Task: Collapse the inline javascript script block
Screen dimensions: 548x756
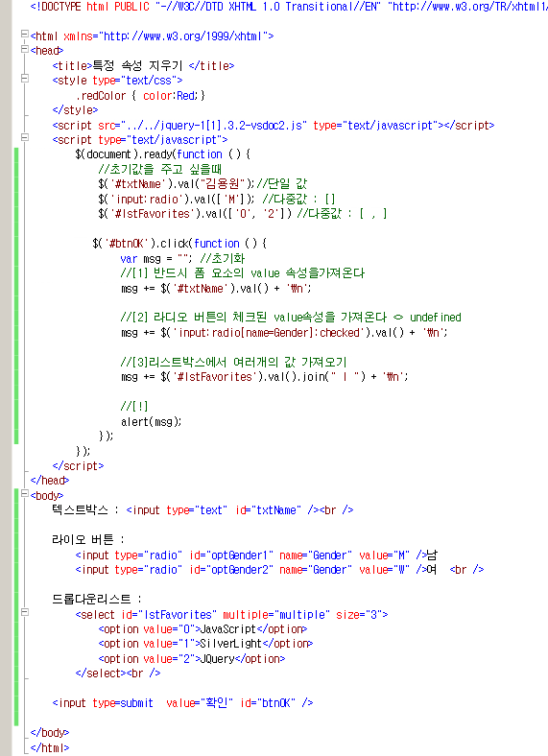Action: 25,137
